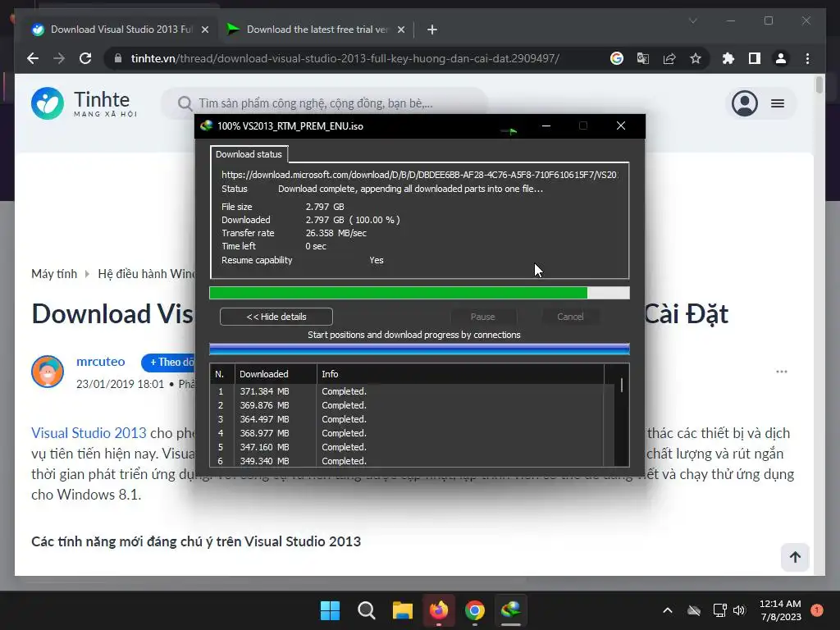The height and width of the screenshot is (630, 840).
Task: Click the volume icon in system tray
Action: [x=739, y=610]
